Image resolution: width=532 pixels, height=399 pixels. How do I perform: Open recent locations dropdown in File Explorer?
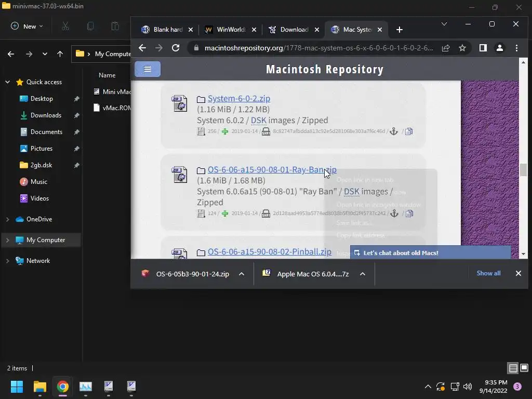(45, 54)
